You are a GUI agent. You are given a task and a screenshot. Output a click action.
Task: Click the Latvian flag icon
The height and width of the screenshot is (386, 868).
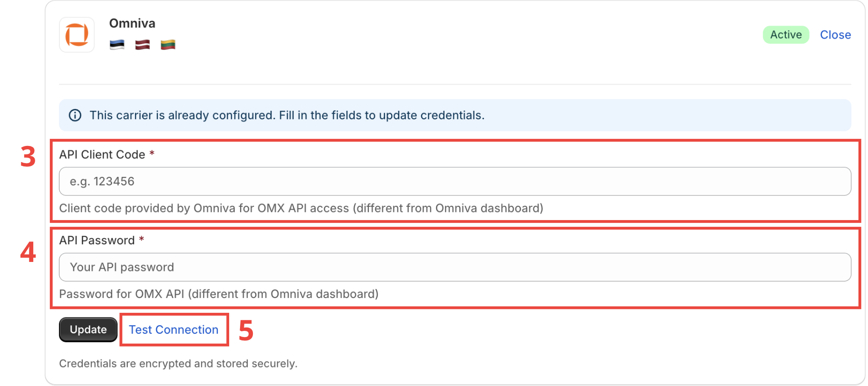click(x=143, y=45)
